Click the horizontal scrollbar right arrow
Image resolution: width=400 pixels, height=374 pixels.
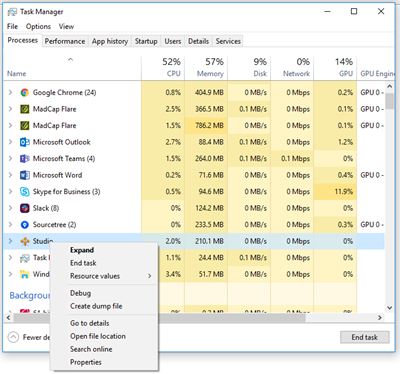[x=380, y=318]
